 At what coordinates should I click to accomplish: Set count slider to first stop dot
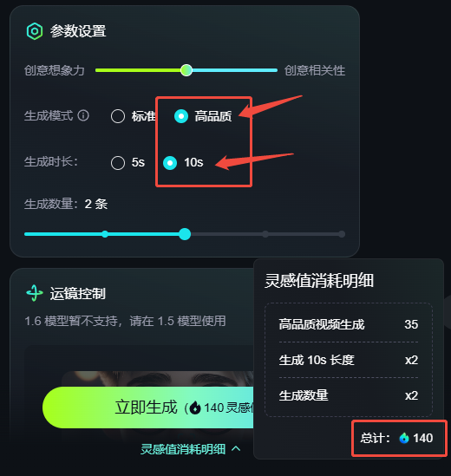click(105, 234)
